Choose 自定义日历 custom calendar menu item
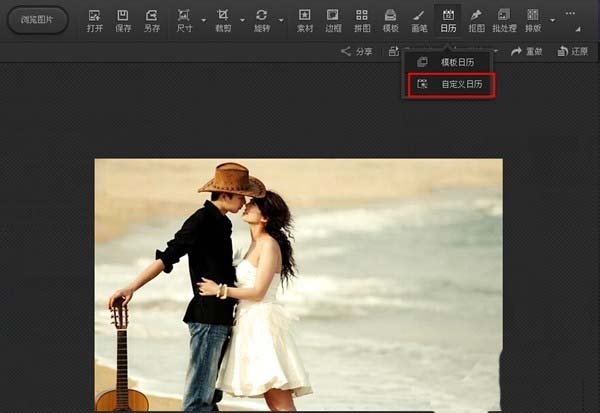600x413 pixels. click(451, 84)
